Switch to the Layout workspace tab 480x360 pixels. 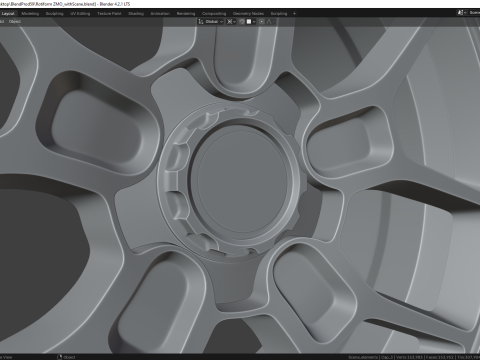click(x=8, y=13)
